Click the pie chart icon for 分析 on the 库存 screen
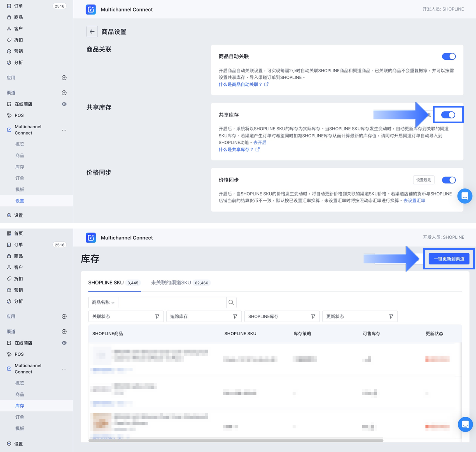This screenshot has width=476, height=452. [9, 301]
